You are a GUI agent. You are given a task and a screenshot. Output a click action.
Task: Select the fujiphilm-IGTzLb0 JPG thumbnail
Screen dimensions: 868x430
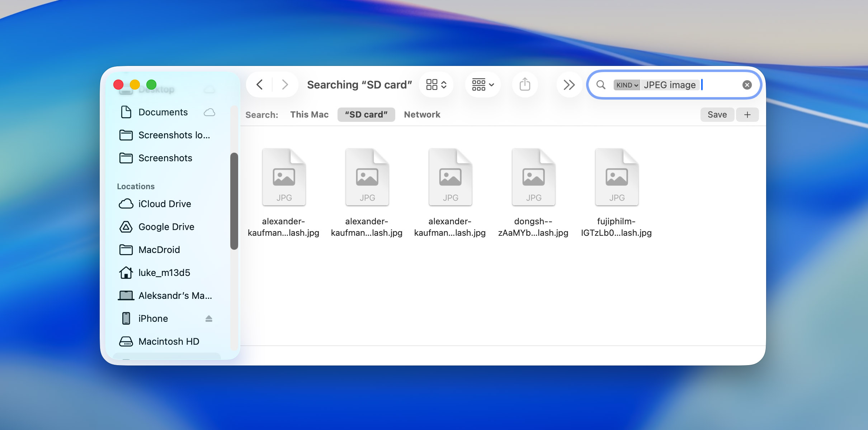617,177
